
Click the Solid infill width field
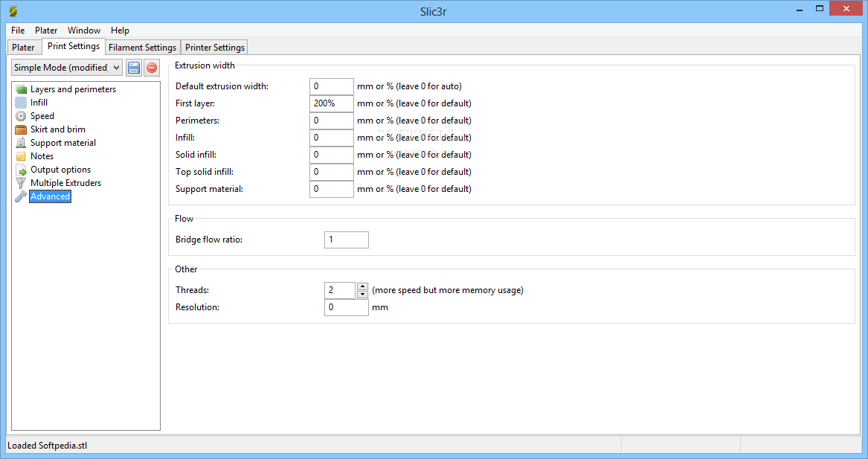click(x=332, y=155)
